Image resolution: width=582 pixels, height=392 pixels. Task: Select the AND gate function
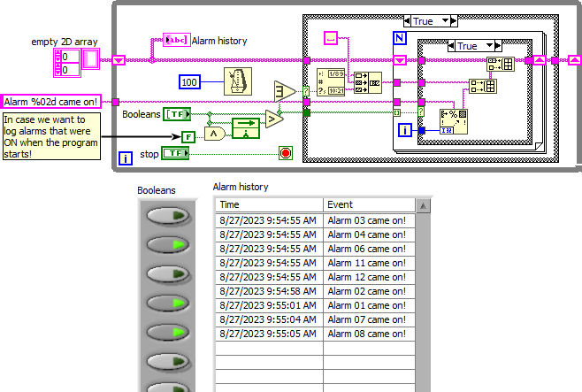(215, 134)
